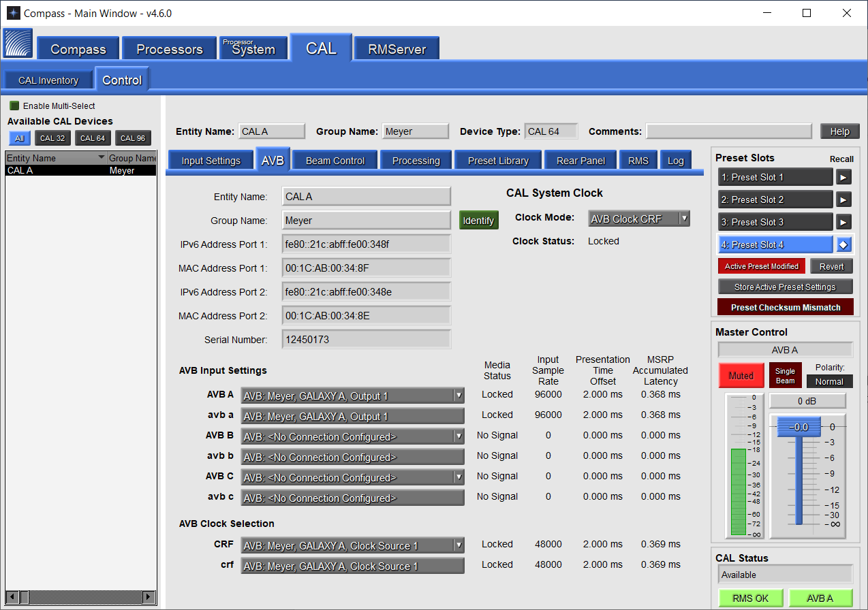Click the Help button
The image size is (868, 610).
(x=840, y=131)
